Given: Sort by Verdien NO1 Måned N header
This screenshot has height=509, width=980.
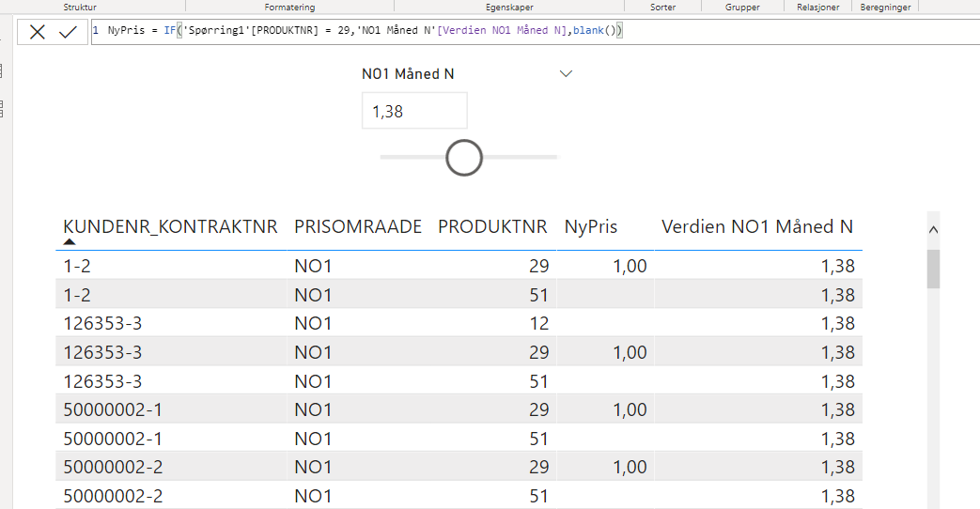Looking at the screenshot, I should 757,226.
